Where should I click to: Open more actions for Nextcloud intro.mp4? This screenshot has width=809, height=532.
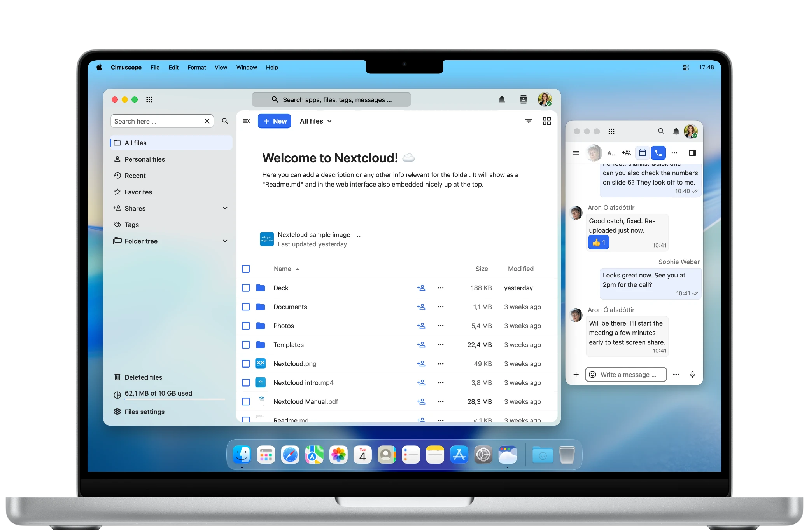click(x=440, y=383)
